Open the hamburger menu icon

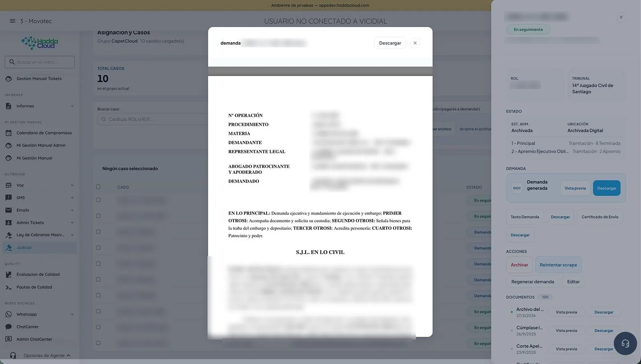12,21
